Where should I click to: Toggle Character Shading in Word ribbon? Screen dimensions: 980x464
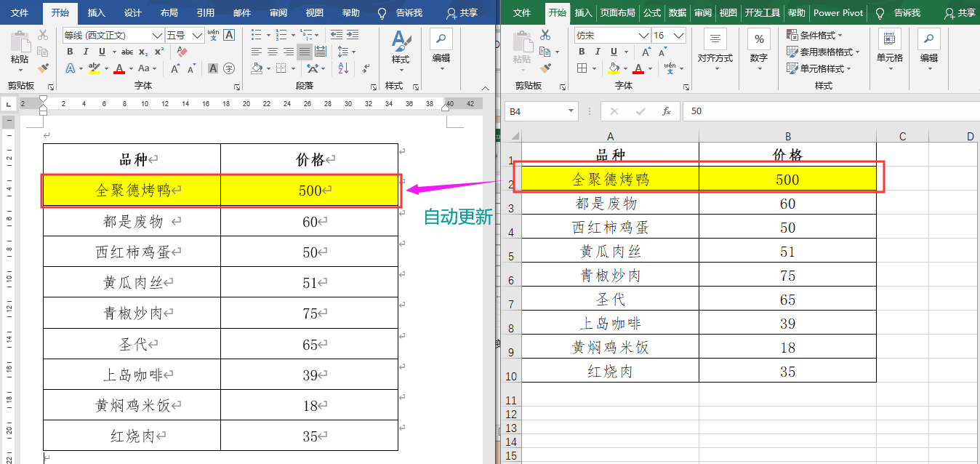[213, 68]
